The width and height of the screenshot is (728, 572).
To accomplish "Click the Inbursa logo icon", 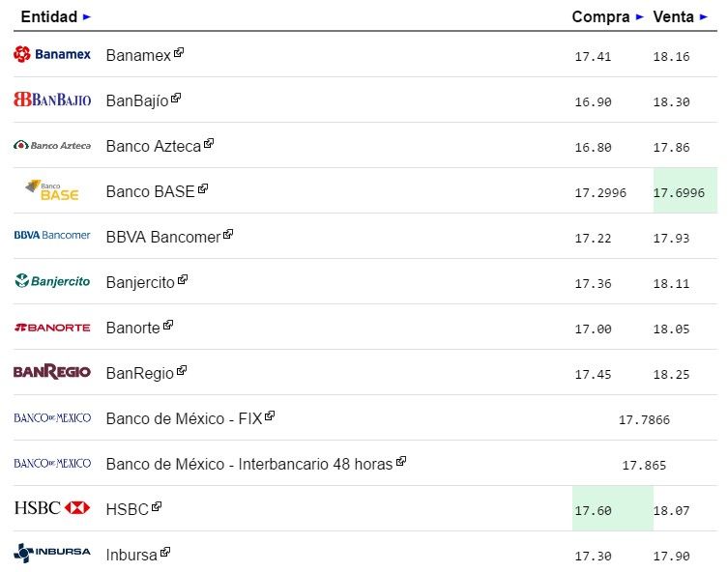I will 52,553.
